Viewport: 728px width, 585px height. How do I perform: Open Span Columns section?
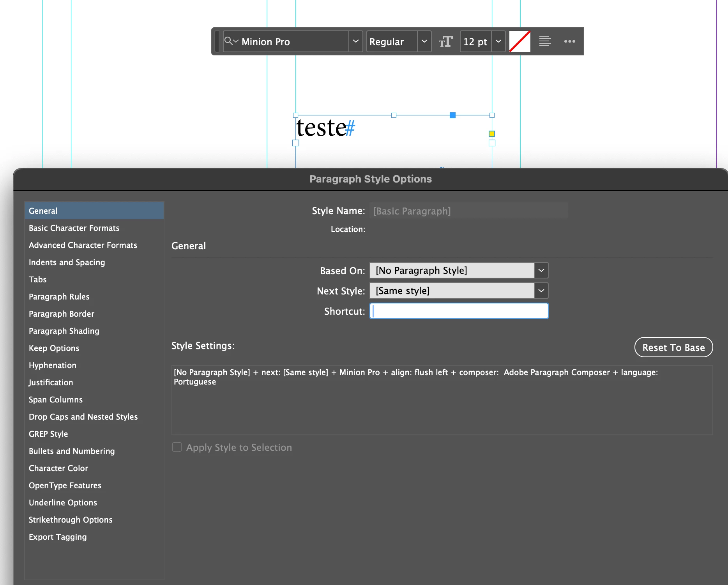[x=94, y=399]
